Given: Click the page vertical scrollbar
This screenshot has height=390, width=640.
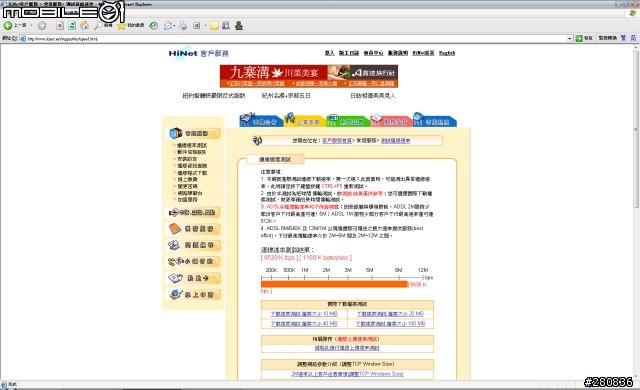Looking at the screenshot, I should coord(636,212).
